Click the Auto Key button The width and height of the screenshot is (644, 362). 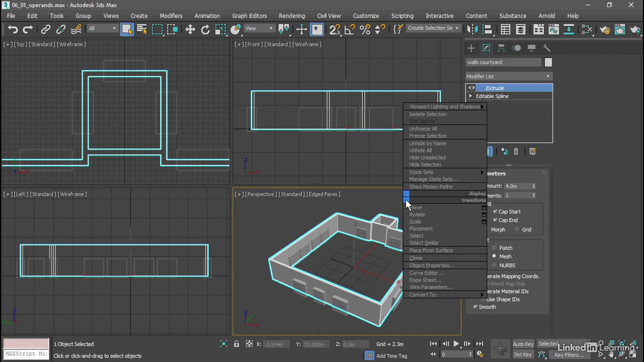click(x=523, y=344)
